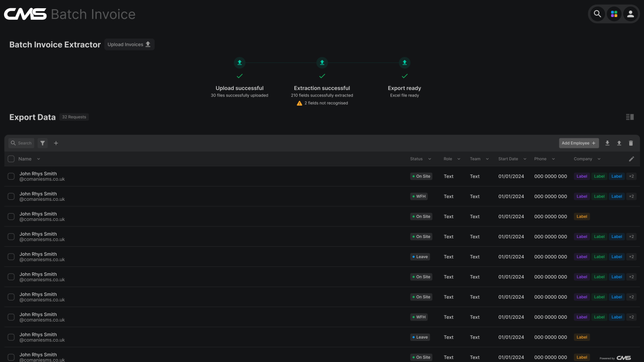Click the Export ready step in the progress tracker

404,88
